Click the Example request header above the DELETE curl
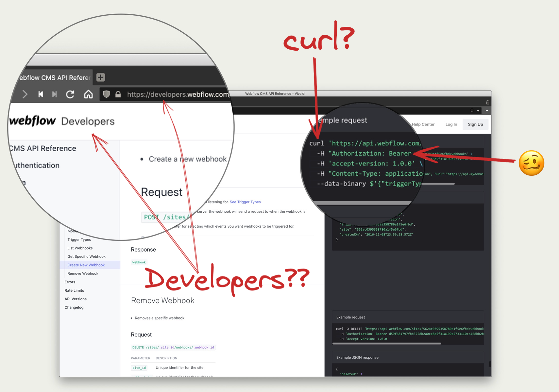The height and width of the screenshot is (392, 559). 350,317
